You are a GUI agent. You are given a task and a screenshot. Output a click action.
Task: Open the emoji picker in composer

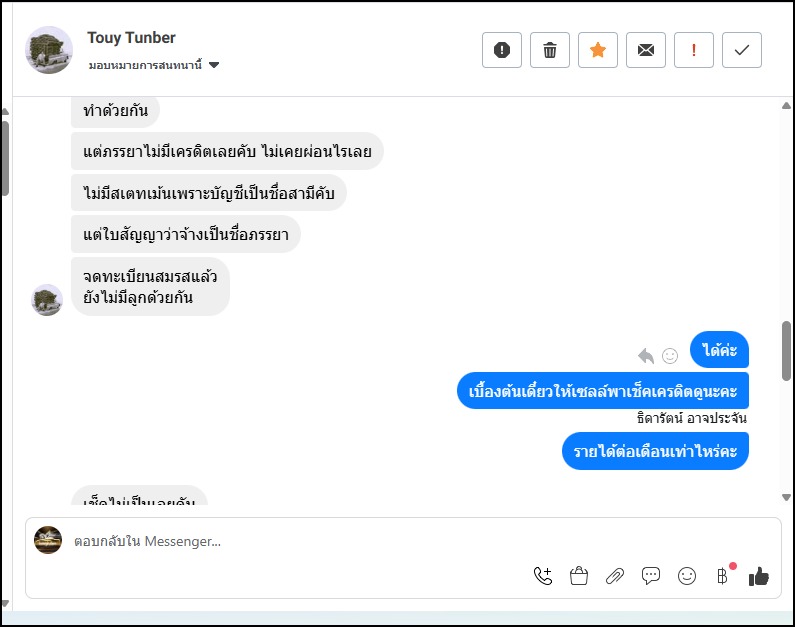pos(687,575)
